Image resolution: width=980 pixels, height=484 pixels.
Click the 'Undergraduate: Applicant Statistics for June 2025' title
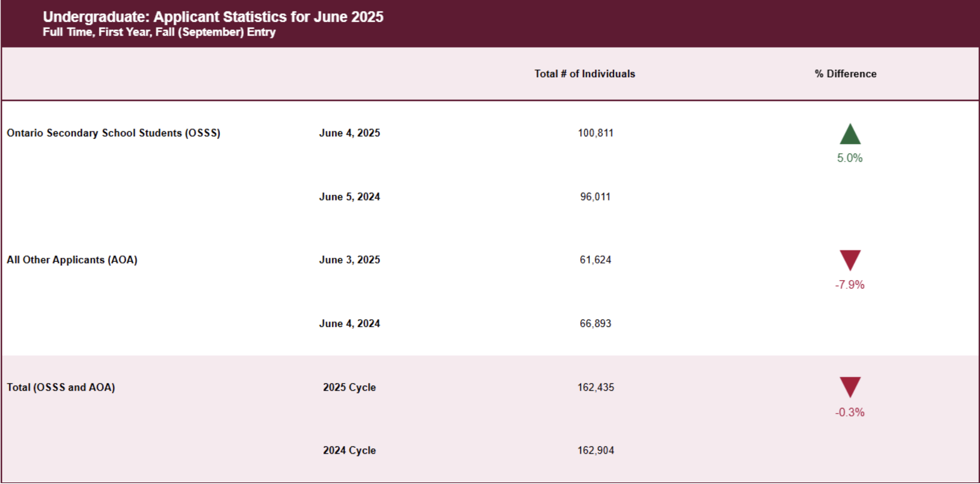click(213, 17)
